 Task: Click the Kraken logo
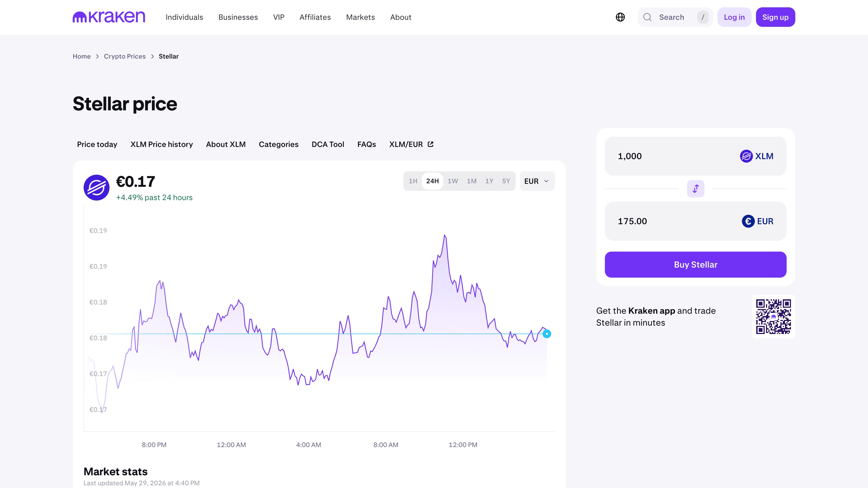(109, 17)
